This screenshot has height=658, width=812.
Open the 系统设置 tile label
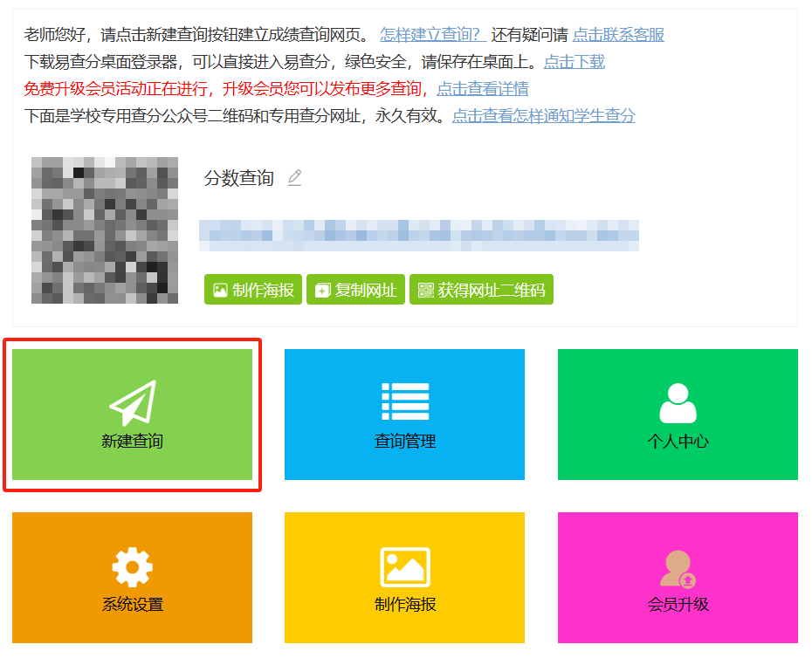[x=133, y=604]
